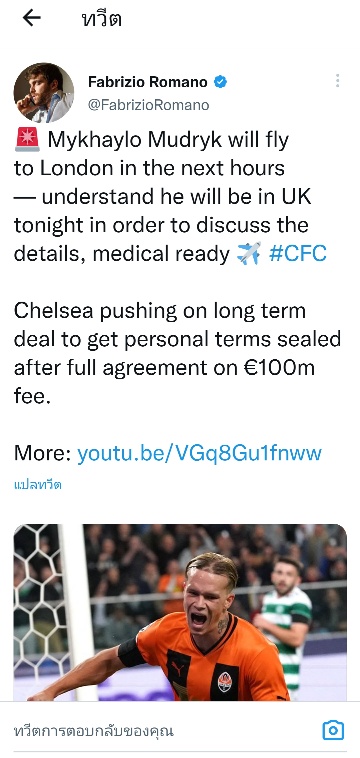Click the camera icon in reply bar

[x=333, y=730]
